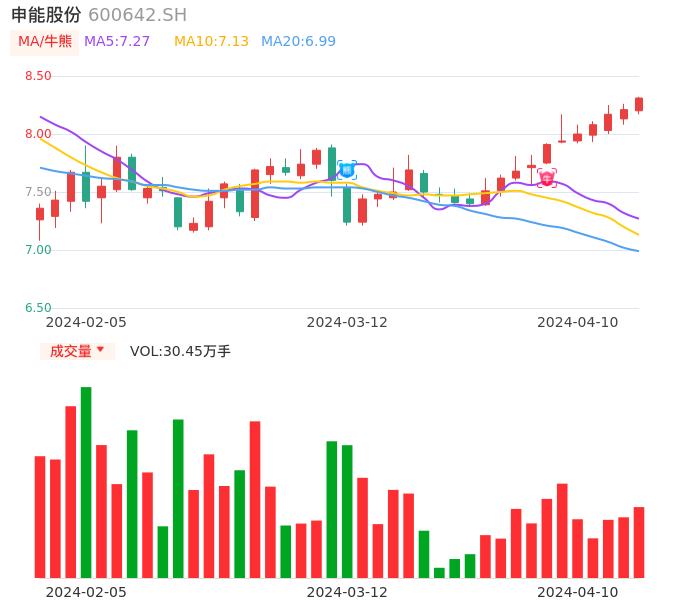Viewport: 686px width, 606px height.
Task: Toggle the MA20 moving average line
Action: [x=298, y=42]
